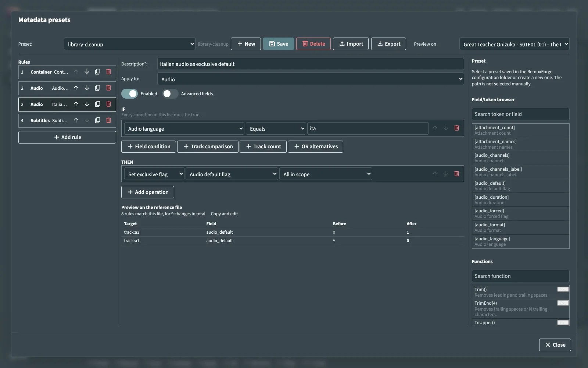This screenshot has height=368, width=588.
Task: Select the track:a3 preview row
Action: coord(293,232)
